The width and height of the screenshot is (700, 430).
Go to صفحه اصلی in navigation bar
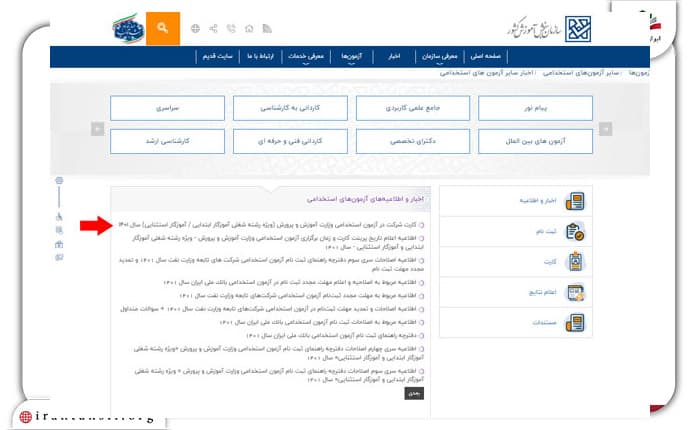point(485,56)
